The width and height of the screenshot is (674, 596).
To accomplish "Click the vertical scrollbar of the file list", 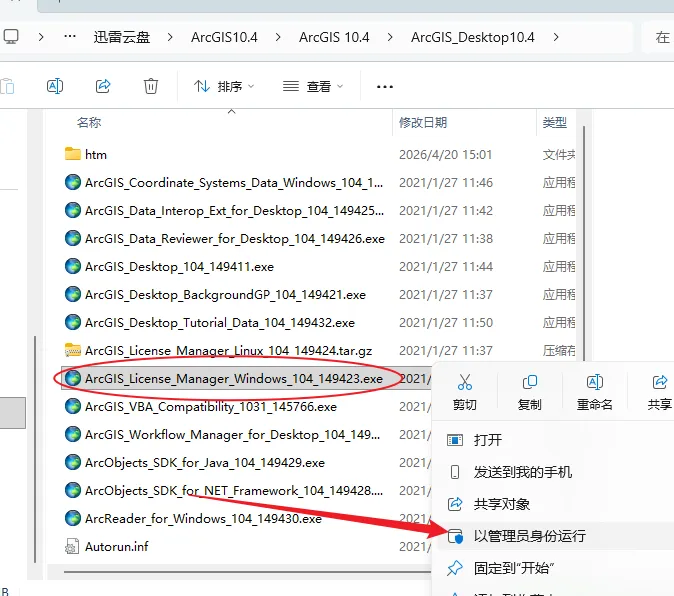I will [x=584, y=241].
